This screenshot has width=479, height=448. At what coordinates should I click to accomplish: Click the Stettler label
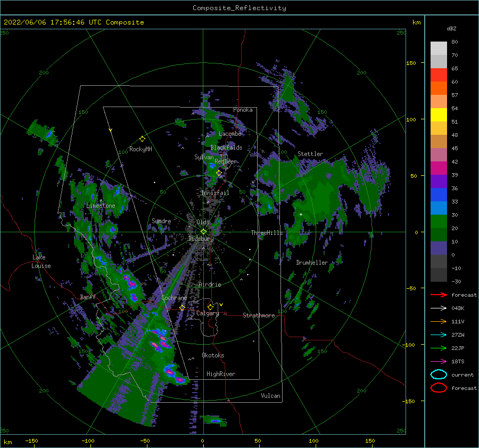pyautogui.click(x=310, y=154)
